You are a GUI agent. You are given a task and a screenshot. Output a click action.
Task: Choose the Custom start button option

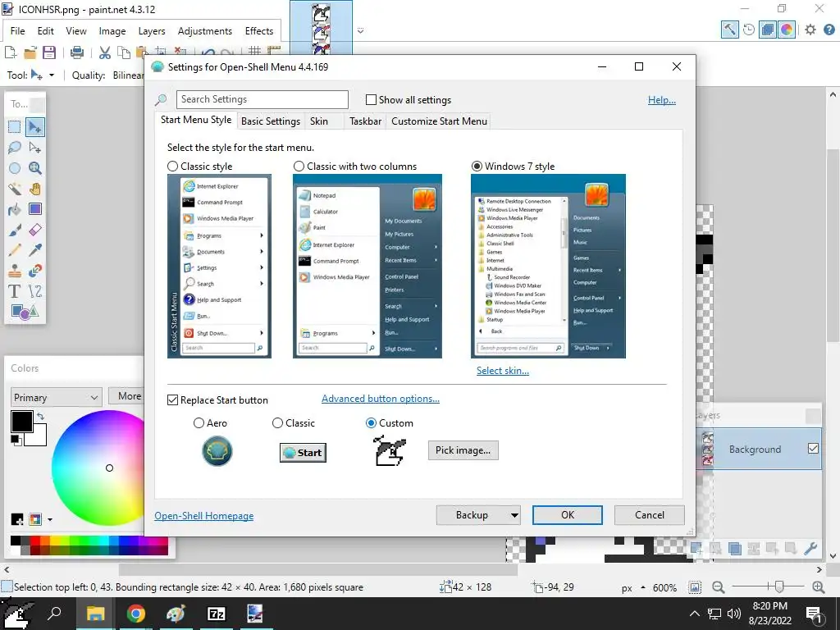pyautogui.click(x=371, y=423)
